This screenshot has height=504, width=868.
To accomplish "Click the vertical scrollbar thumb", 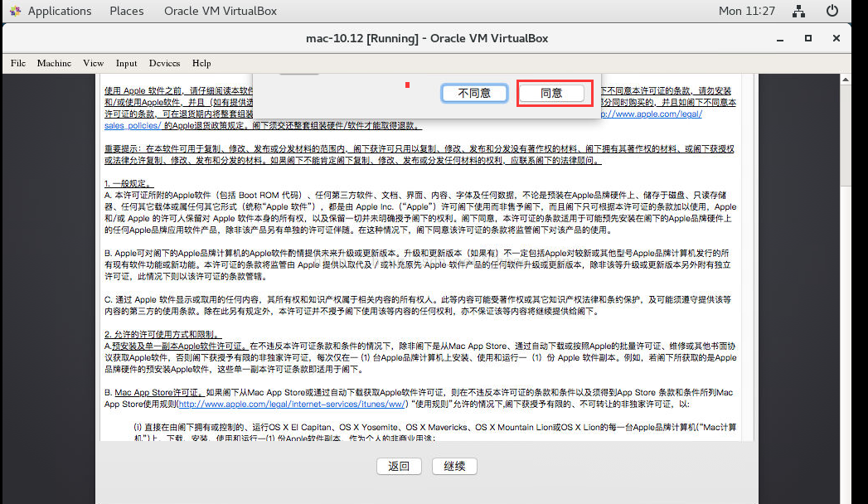I will pyautogui.click(x=846, y=136).
